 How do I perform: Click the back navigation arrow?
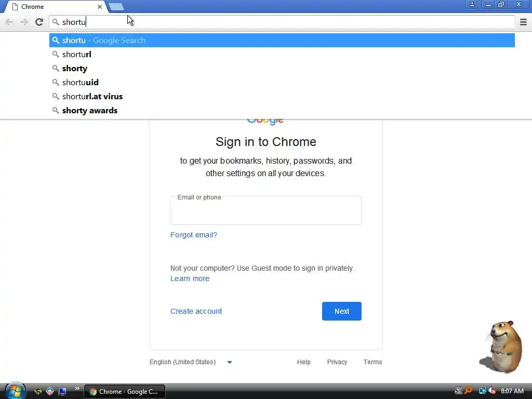coord(9,22)
